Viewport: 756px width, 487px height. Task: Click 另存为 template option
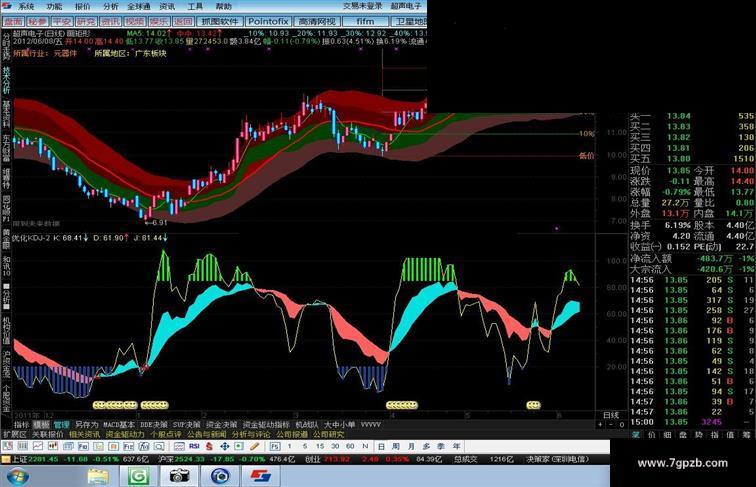86,425
